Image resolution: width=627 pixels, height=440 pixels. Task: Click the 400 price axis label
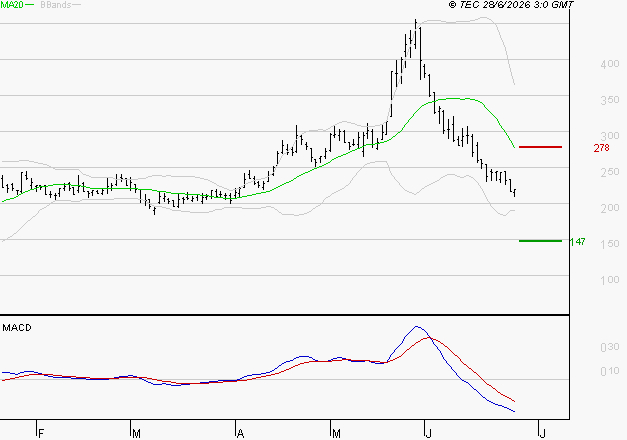tap(610, 64)
